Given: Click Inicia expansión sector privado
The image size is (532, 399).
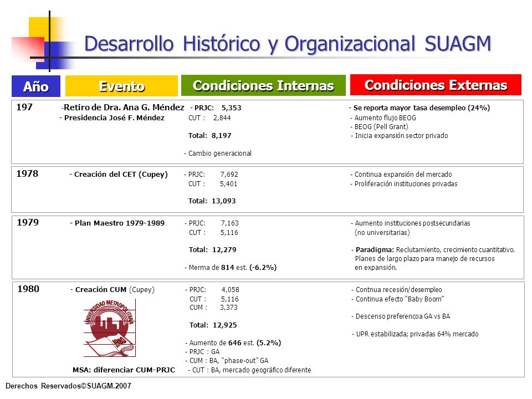Looking at the screenshot, I should (x=400, y=136).
